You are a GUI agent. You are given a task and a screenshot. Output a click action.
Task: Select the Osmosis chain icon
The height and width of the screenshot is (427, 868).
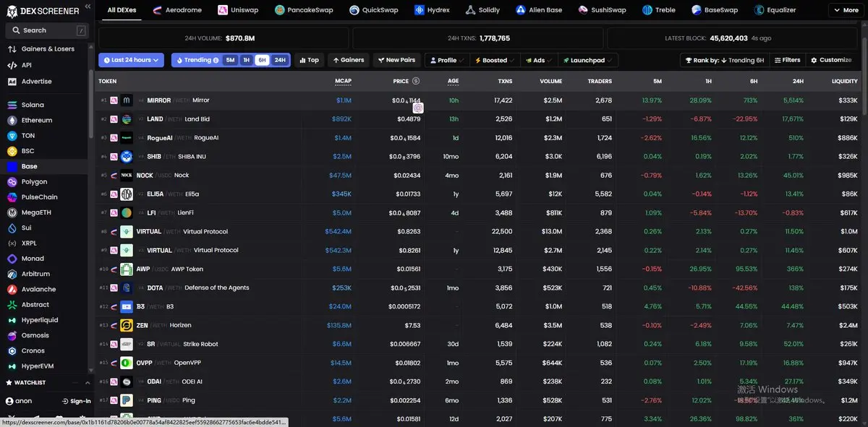tap(12, 335)
